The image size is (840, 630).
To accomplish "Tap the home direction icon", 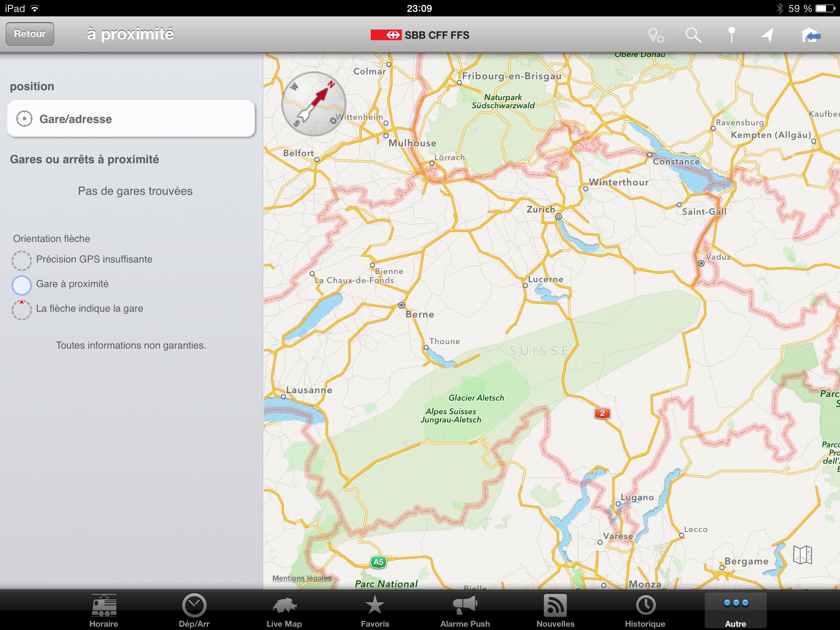I will 810,35.
